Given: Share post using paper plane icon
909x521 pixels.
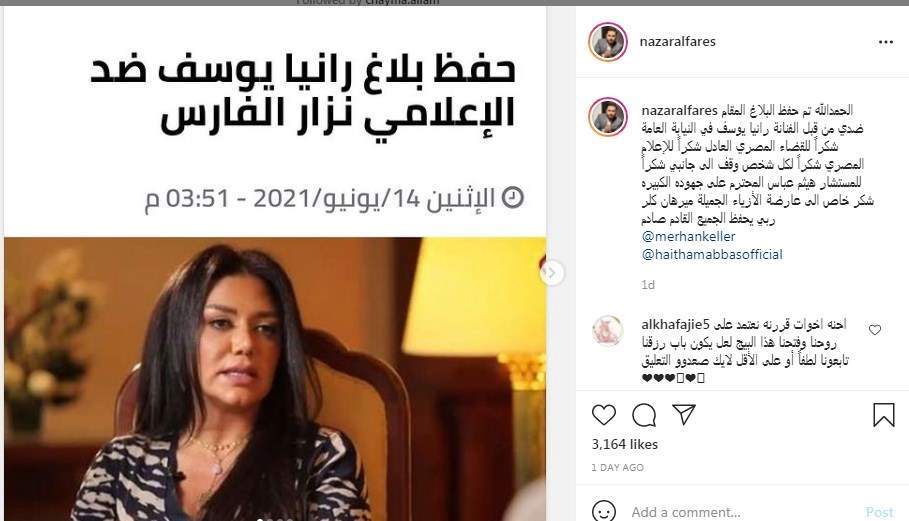Looking at the screenshot, I should pos(684,414).
